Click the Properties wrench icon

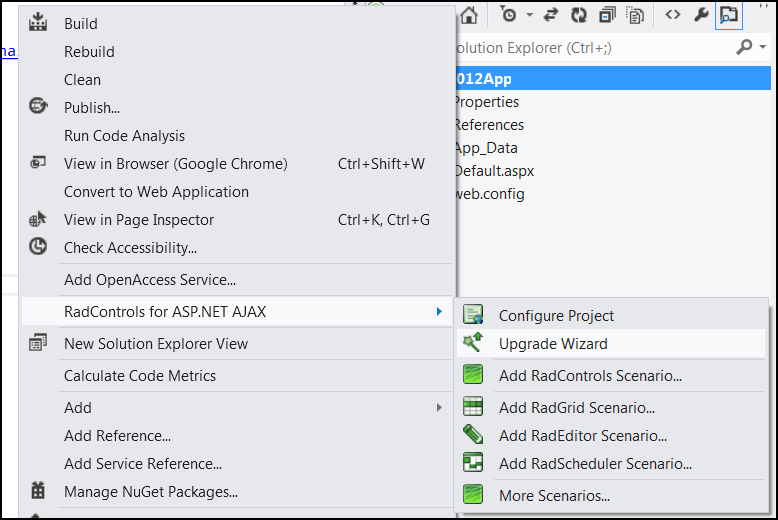(701, 15)
